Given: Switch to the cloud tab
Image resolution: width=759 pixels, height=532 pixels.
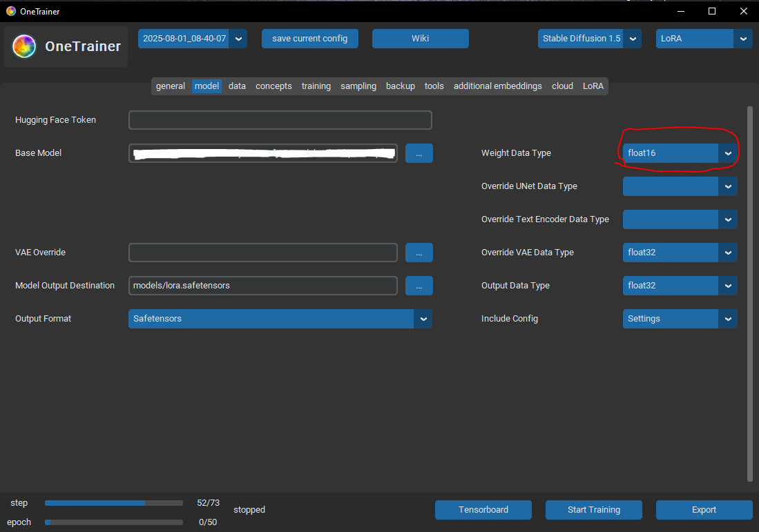Looking at the screenshot, I should [562, 86].
